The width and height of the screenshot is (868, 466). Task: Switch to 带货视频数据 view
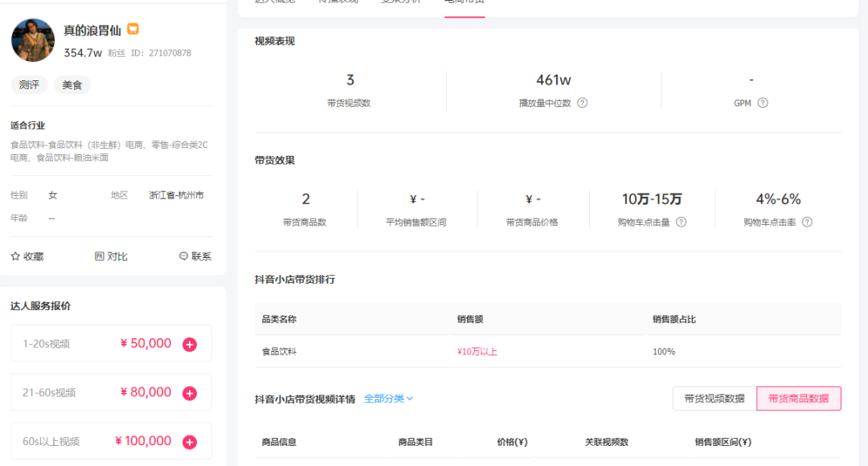(x=714, y=399)
